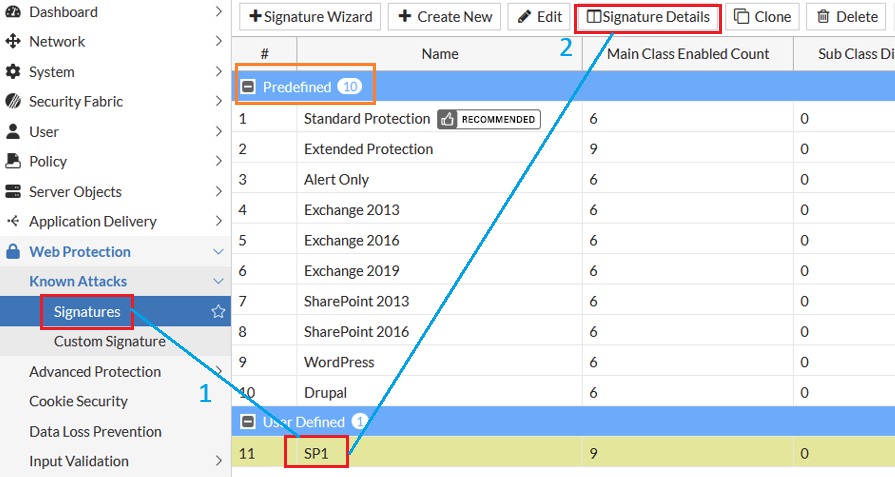Click the Server Objects icon
The width and height of the screenshot is (895, 477).
(13, 192)
